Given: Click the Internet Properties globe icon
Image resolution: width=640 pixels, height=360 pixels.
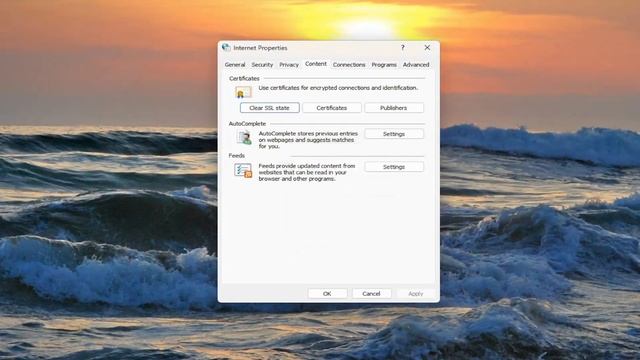Looking at the screenshot, I should point(226,47).
